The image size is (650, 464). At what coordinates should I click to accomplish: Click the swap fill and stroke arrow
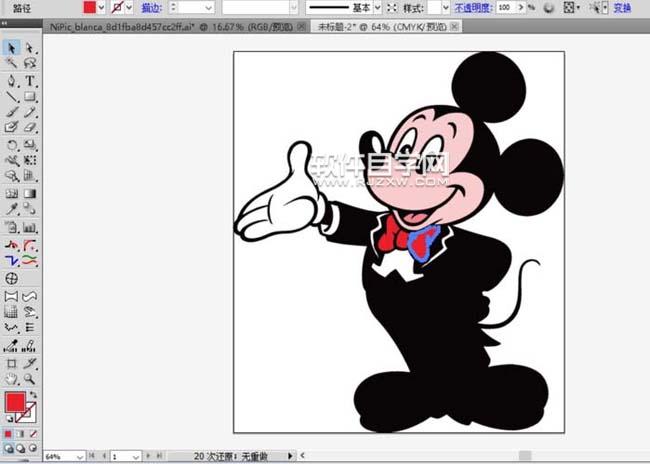[33, 394]
